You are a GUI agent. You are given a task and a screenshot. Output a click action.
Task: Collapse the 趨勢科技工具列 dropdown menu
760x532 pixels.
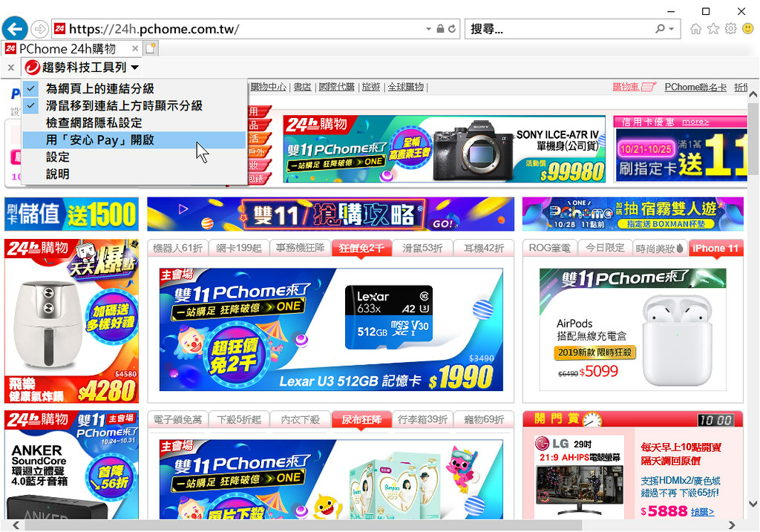[x=135, y=68]
